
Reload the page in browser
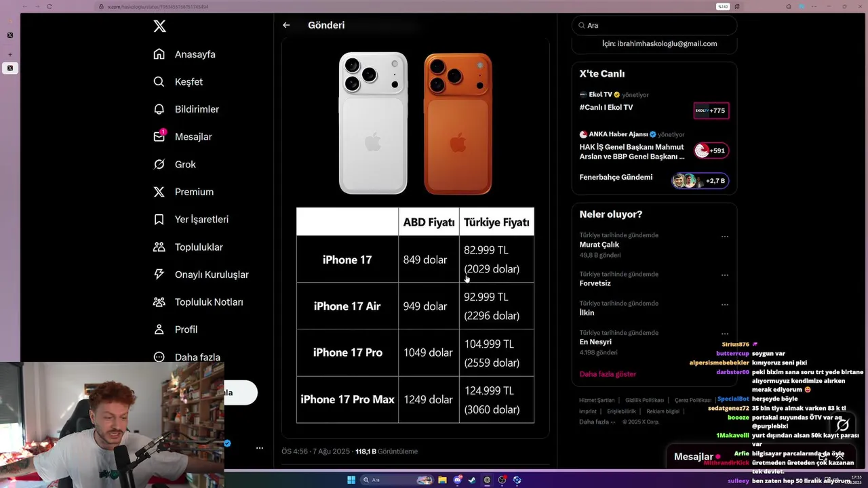[50, 6]
